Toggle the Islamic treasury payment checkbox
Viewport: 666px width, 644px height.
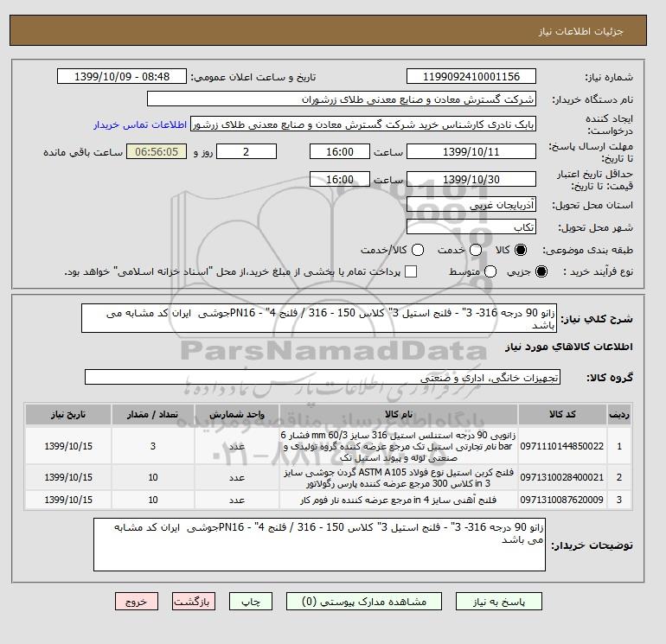411,271
